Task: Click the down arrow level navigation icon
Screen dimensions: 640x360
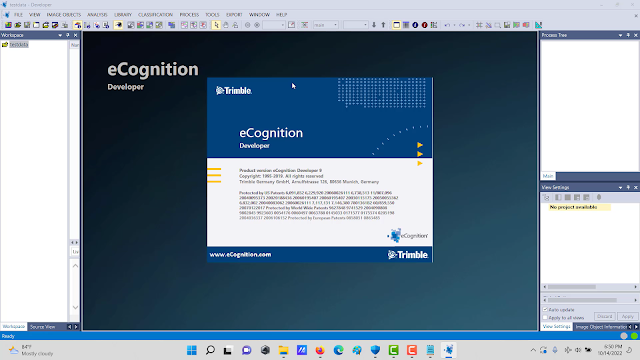Action: (x=374, y=25)
